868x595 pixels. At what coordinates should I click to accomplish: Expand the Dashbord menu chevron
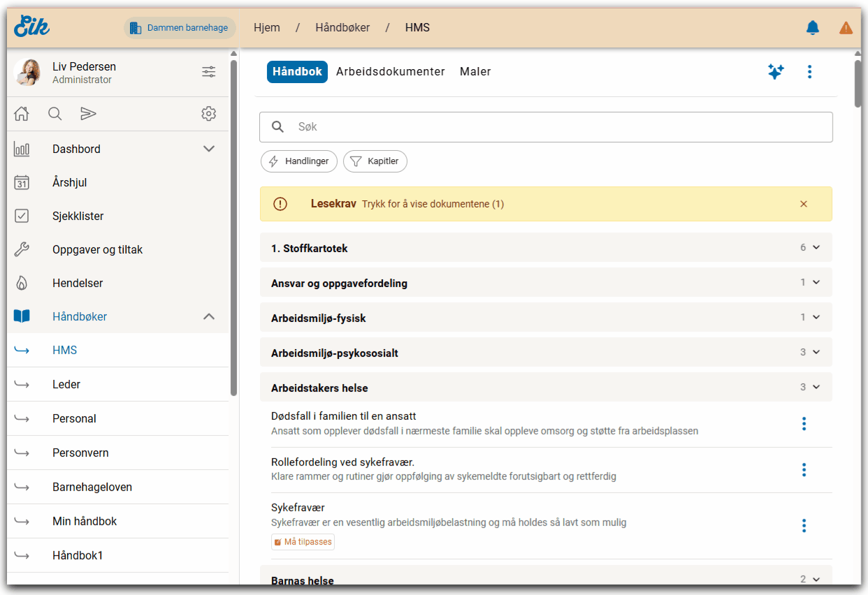point(208,149)
